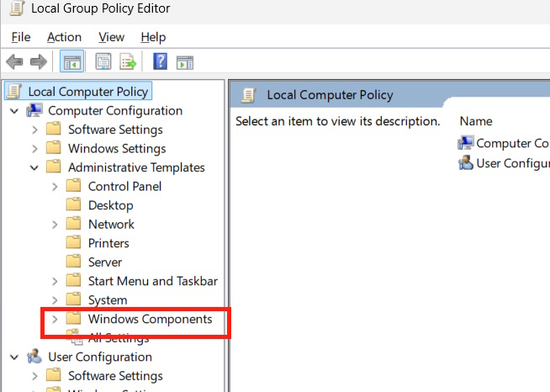This screenshot has width=550, height=392.
Task: Select Control Panel in the tree
Action: tap(124, 187)
